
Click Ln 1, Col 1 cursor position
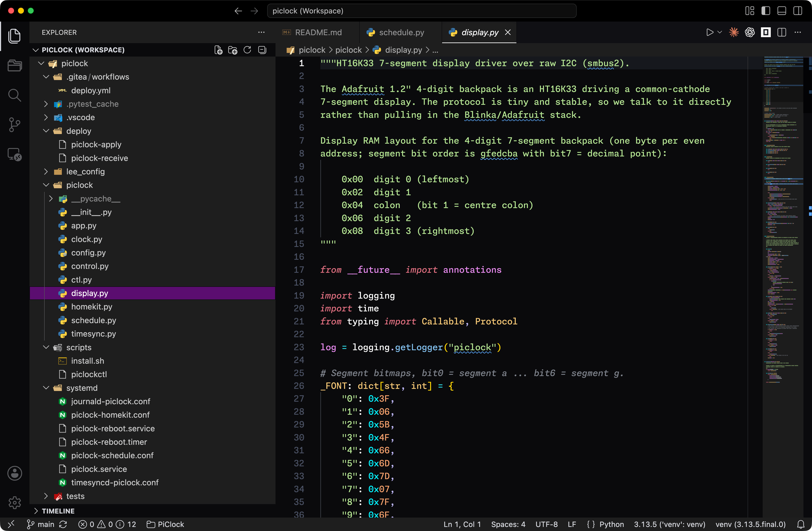click(462, 524)
